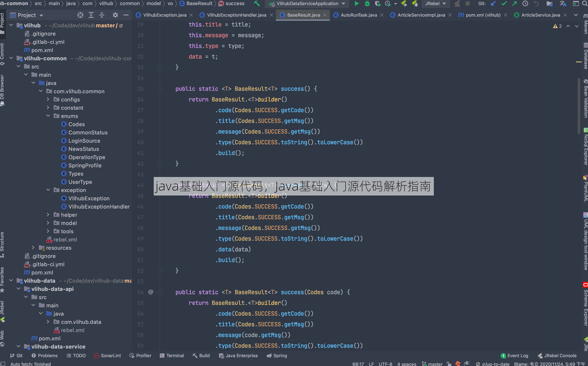Collapse the exception folder
Screen dimensions: 588x366
pos(48,190)
